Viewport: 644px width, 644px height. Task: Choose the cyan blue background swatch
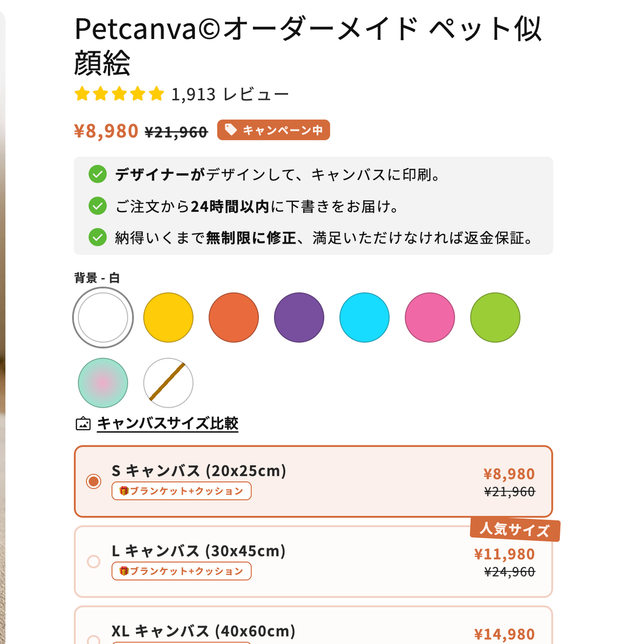coord(364,317)
